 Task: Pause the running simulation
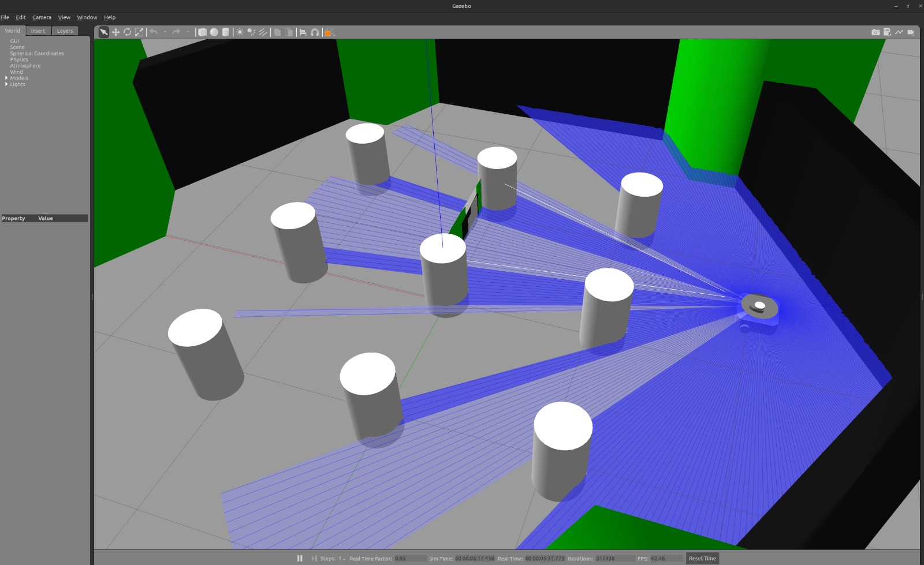pos(300,558)
